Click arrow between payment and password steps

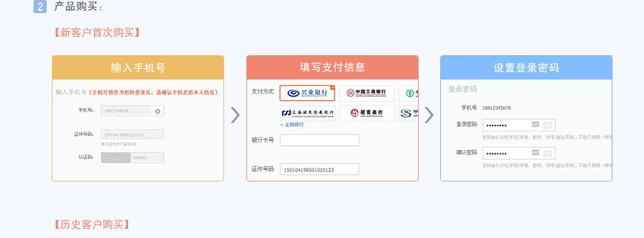[428, 114]
